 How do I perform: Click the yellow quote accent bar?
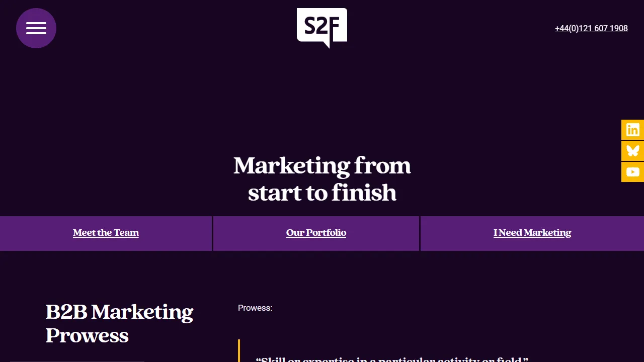pos(239,351)
